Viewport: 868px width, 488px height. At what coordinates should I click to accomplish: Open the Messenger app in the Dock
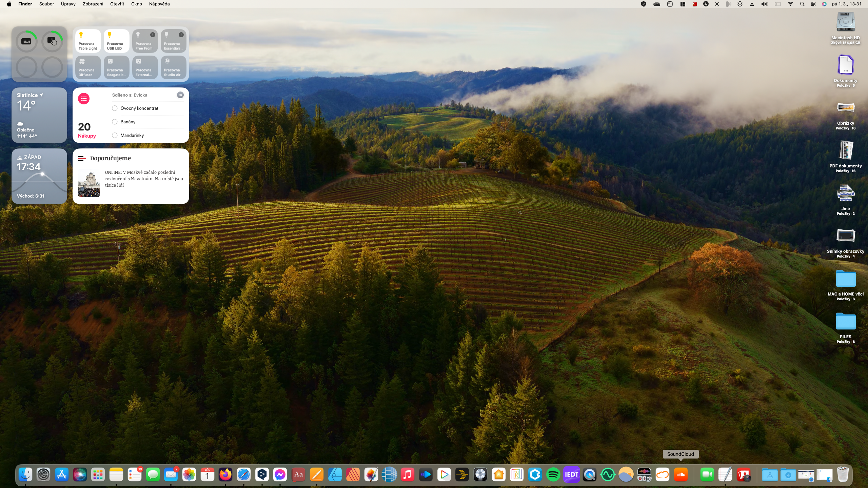tap(280, 474)
